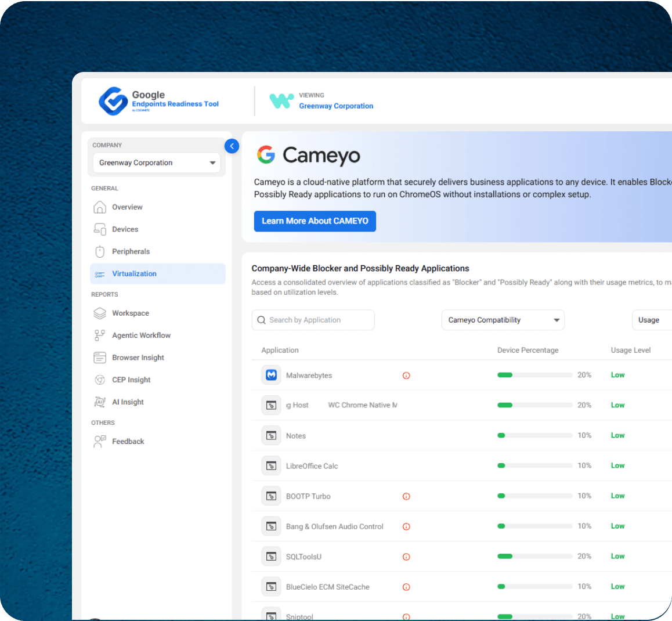Click the SQLToolsU application icon
This screenshot has height=621, width=672.
coord(271,557)
